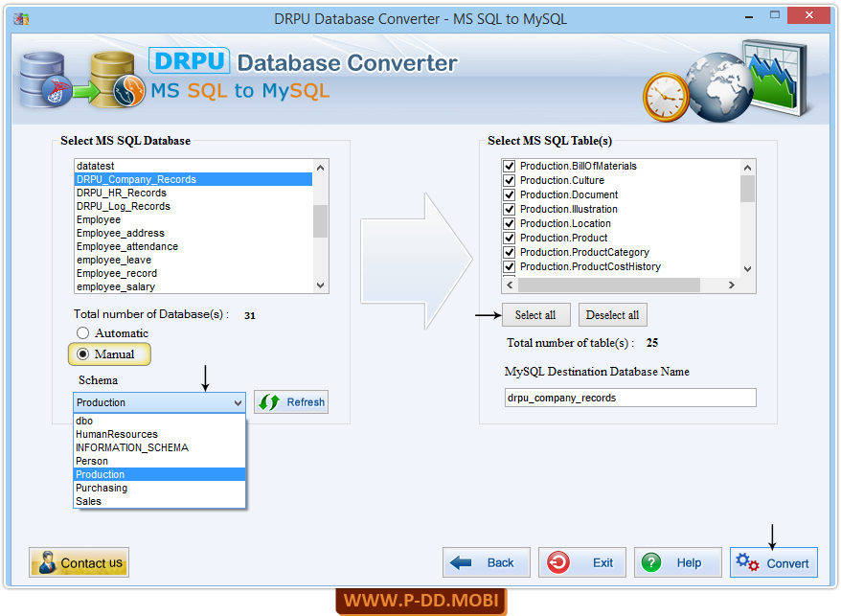The image size is (841, 616).
Task: Select employee_salary database
Action: click(193, 286)
